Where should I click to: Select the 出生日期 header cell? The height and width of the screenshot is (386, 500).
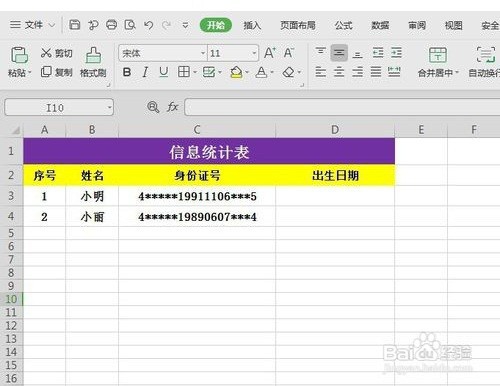[335, 175]
